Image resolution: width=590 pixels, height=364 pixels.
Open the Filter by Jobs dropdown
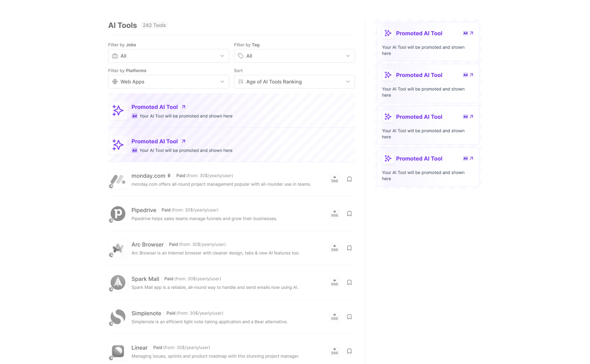click(x=168, y=56)
